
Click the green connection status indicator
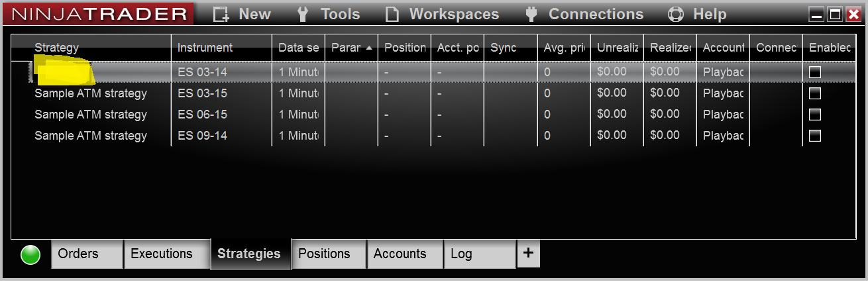click(30, 255)
